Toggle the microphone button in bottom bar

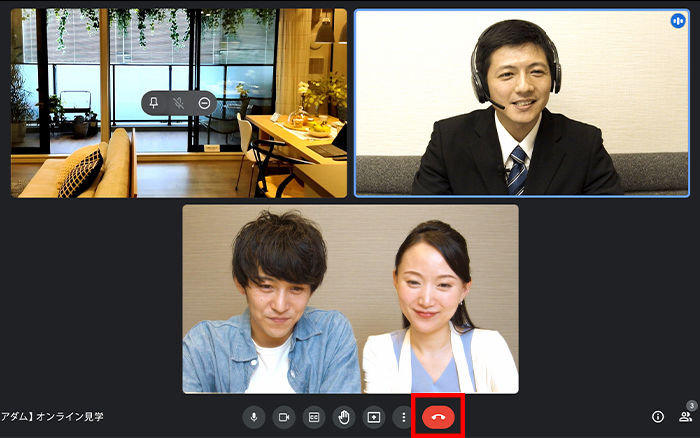(254, 417)
